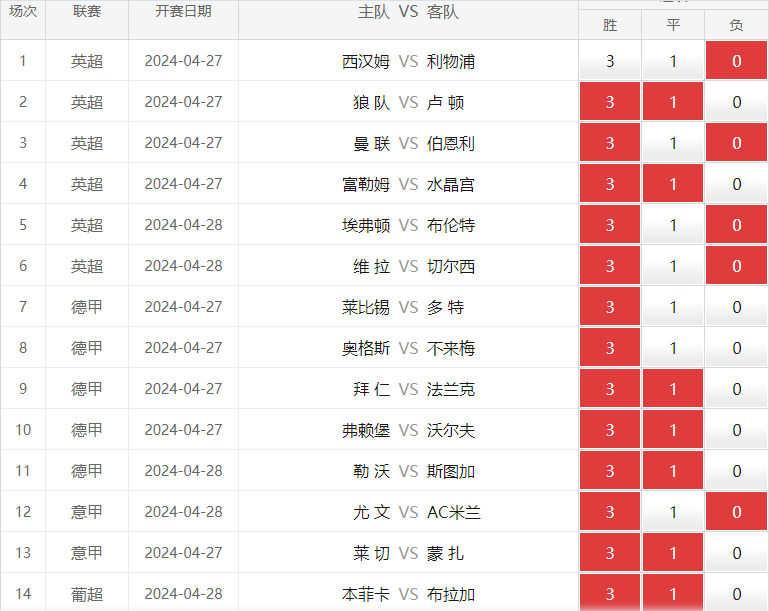Toggle draw (1) for 西汉姆 VS 利物浦
The height and width of the screenshot is (611, 769).
tap(673, 60)
